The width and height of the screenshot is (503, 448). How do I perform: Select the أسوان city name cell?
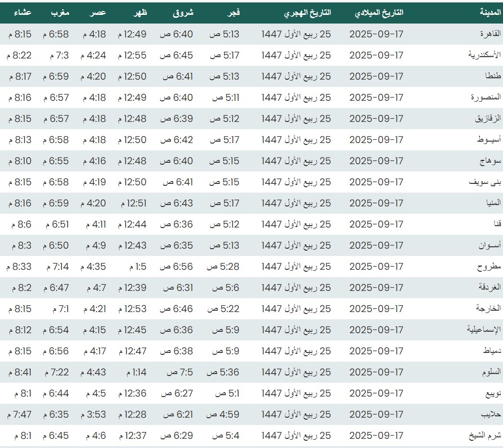click(x=489, y=245)
